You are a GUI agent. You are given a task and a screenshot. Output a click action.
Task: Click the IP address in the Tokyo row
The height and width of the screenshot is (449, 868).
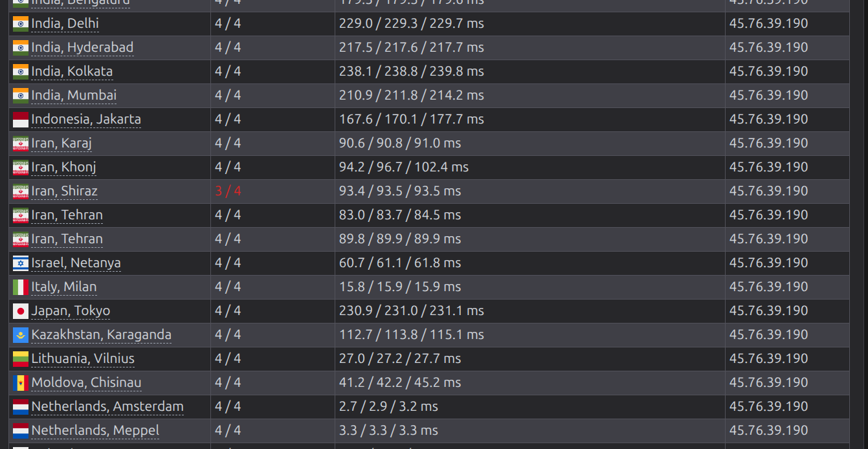(x=768, y=311)
